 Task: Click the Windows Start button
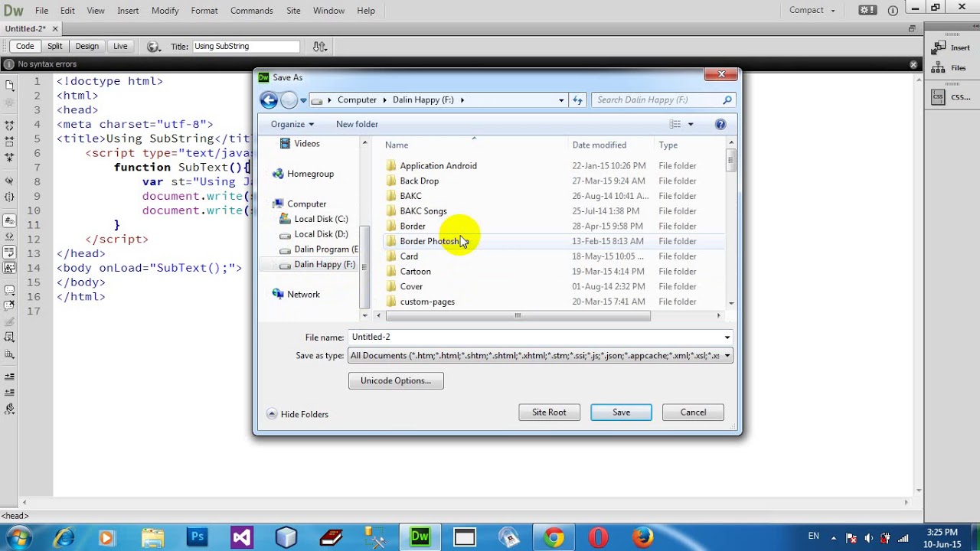(x=19, y=537)
